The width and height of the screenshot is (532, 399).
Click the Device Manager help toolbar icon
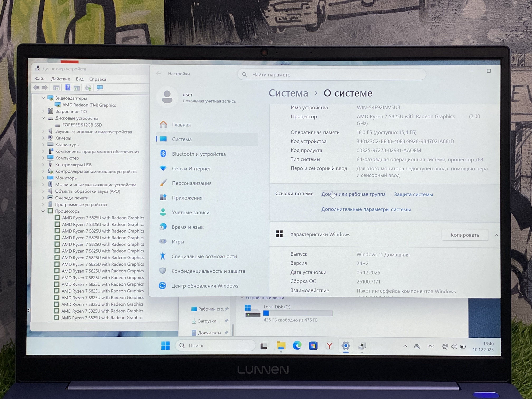point(68,88)
